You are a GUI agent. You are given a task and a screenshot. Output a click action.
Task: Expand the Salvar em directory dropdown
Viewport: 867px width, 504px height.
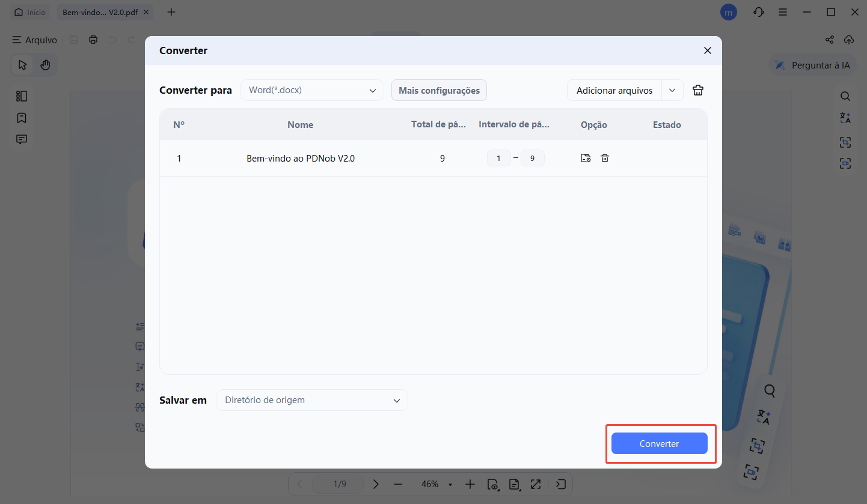pos(311,399)
